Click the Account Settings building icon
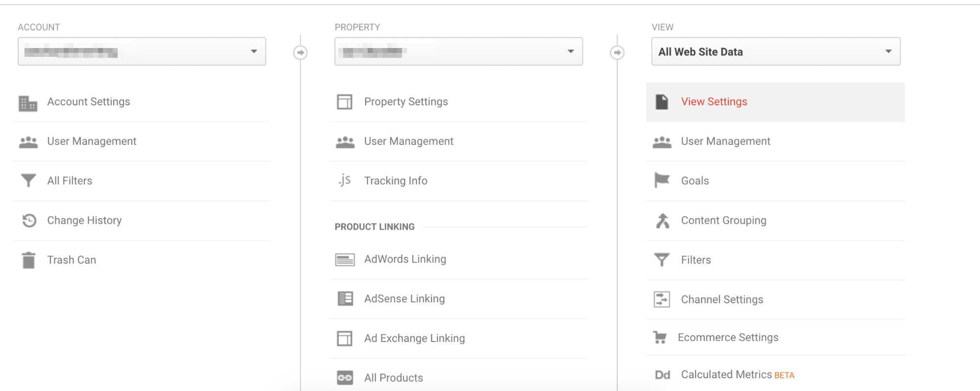980x391 pixels. [28, 103]
